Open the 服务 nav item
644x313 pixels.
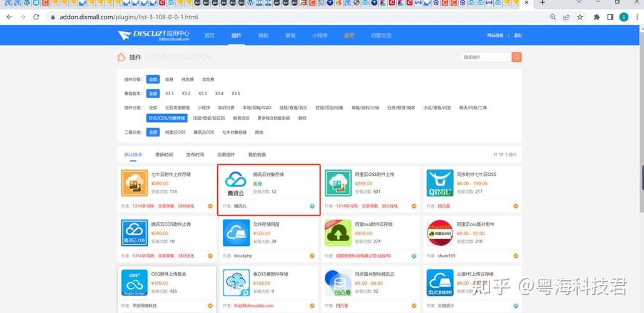[x=349, y=35]
